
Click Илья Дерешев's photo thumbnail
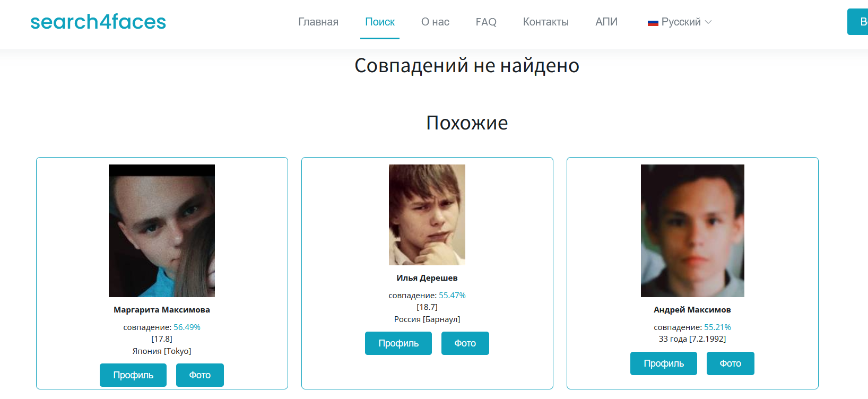[427, 215]
